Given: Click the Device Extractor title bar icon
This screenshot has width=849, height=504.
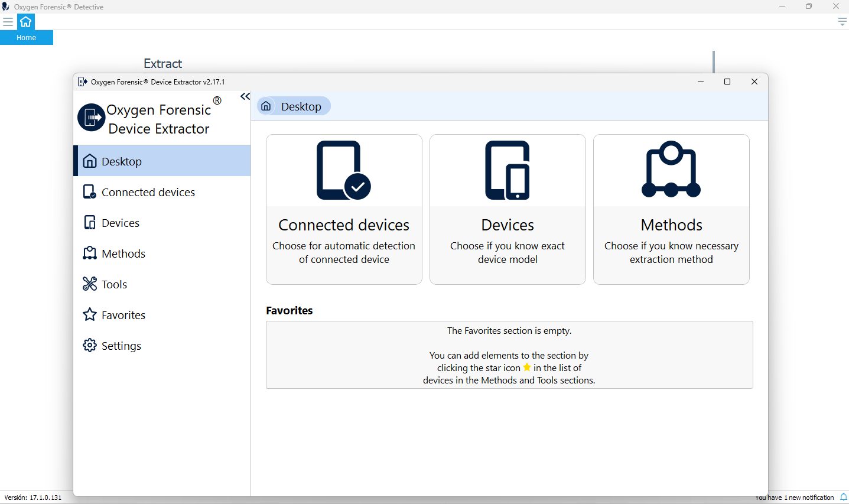Looking at the screenshot, I should pyautogui.click(x=83, y=82).
